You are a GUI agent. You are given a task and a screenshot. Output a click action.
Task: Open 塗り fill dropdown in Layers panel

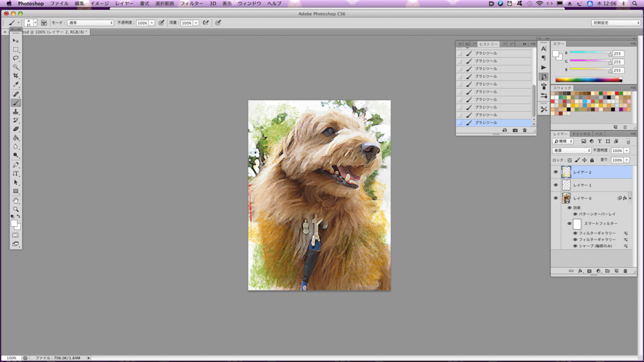627,160
